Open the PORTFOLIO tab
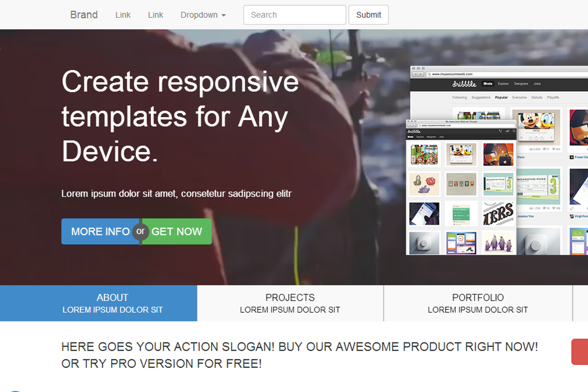Image resolution: width=588 pixels, height=392 pixels. click(x=478, y=303)
